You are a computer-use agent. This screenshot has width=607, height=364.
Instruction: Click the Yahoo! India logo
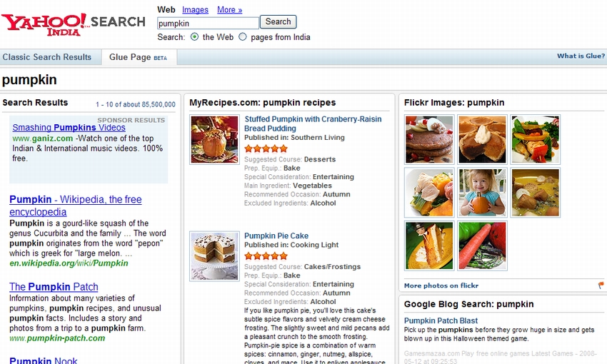point(44,24)
